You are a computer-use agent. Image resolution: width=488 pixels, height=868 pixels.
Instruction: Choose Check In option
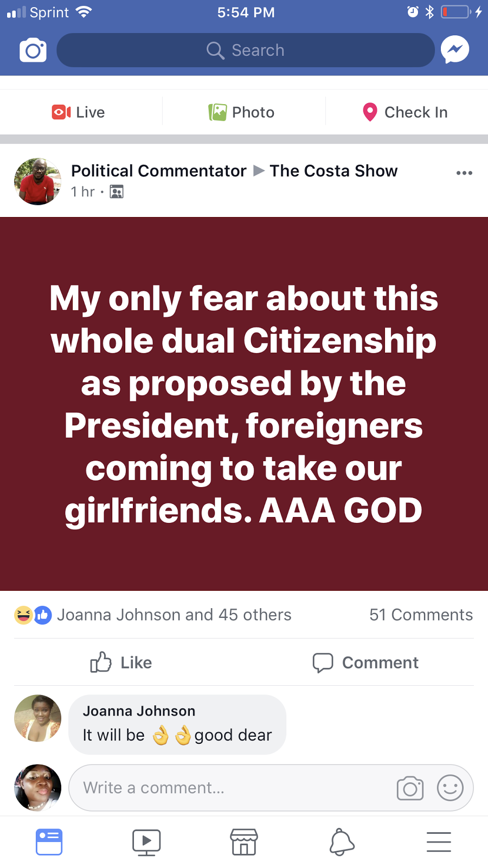click(x=405, y=112)
